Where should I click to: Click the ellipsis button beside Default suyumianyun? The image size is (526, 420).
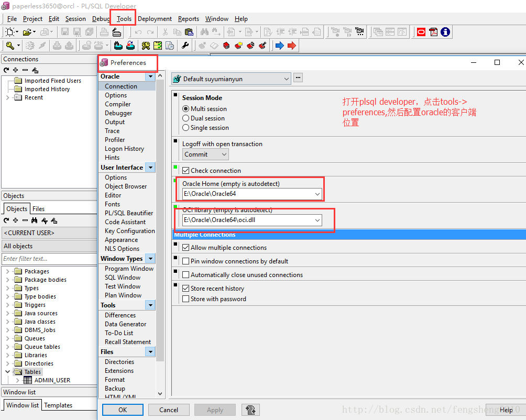298,78
